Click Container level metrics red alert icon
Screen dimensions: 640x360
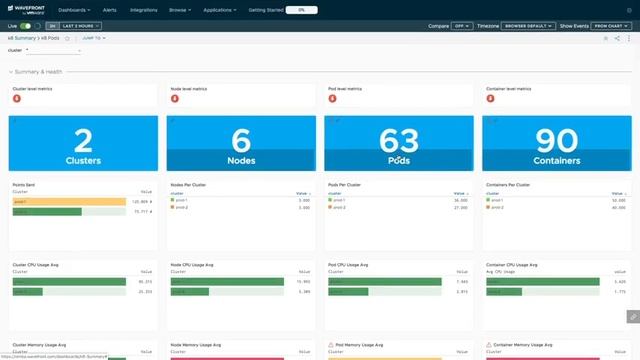[x=490, y=98]
